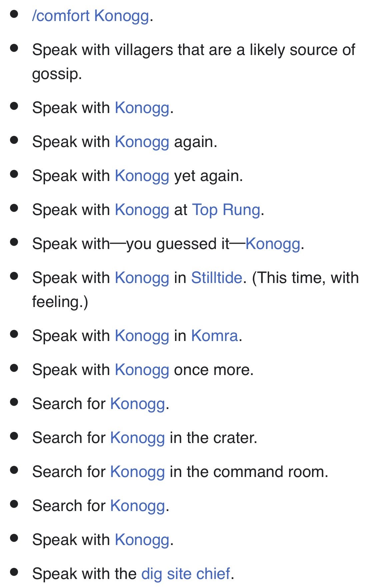The image size is (390, 588).
Task: Click Konogg in the Search line below 'command room'
Action: point(137,506)
